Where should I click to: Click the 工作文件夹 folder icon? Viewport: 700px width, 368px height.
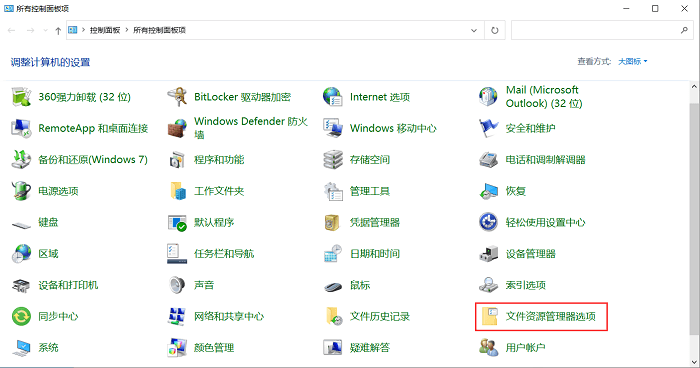177,191
